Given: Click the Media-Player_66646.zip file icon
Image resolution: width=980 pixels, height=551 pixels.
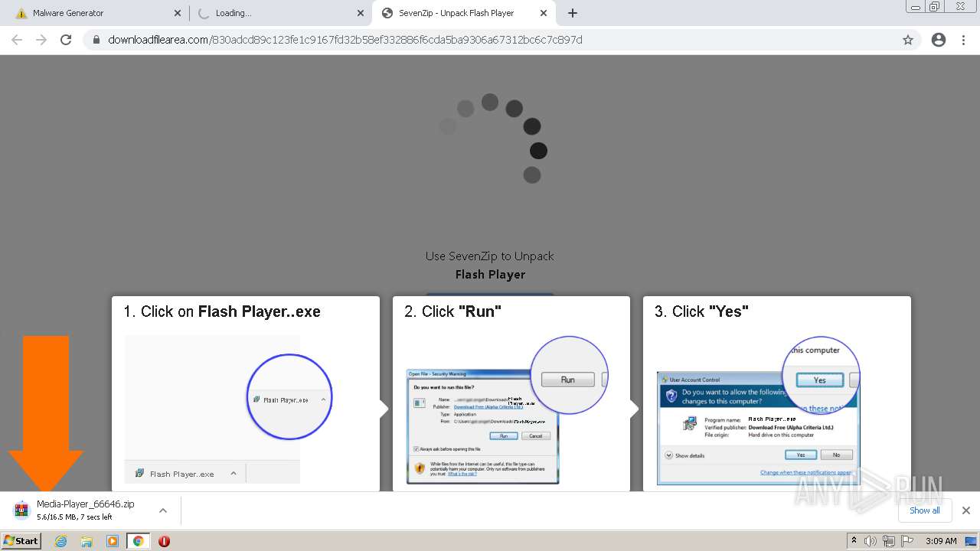Looking at the screenshot, I should (21, 510).
